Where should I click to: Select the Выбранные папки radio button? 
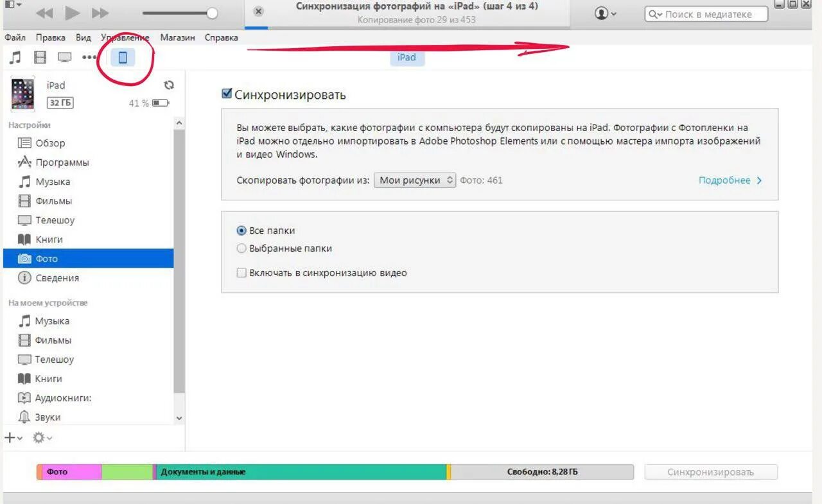[x=241, y=248]
